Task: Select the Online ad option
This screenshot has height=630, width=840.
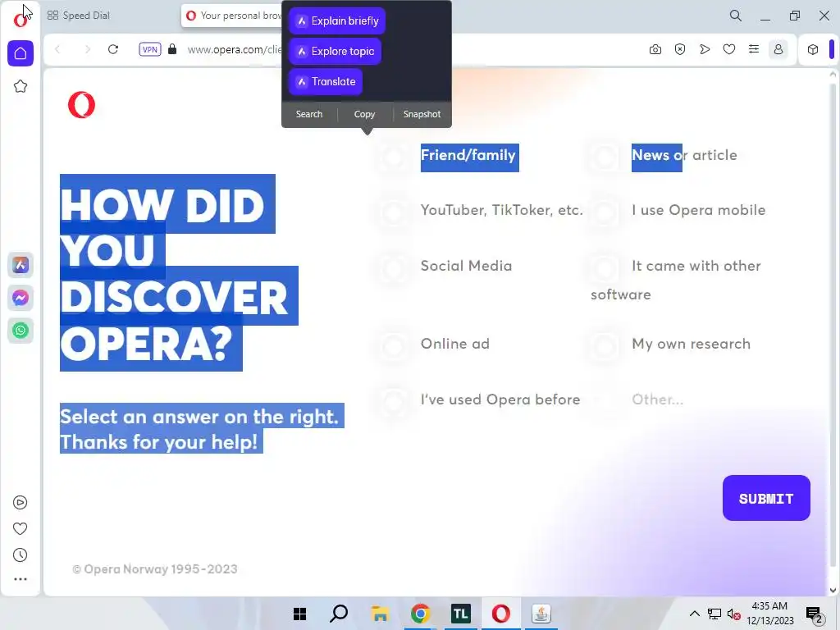Action: pyautogui.click(x=394, y=345)
